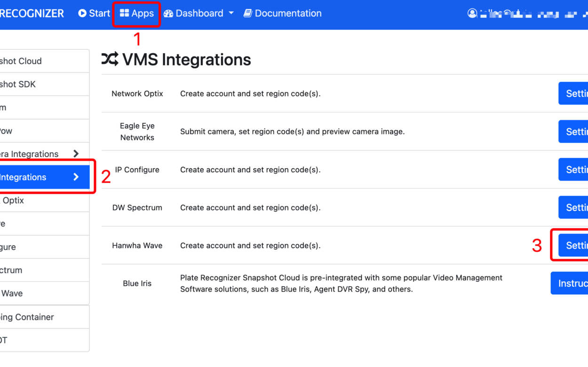Open the Documentation book link
Screen dimensions: 588x367
tap(282, 13)
